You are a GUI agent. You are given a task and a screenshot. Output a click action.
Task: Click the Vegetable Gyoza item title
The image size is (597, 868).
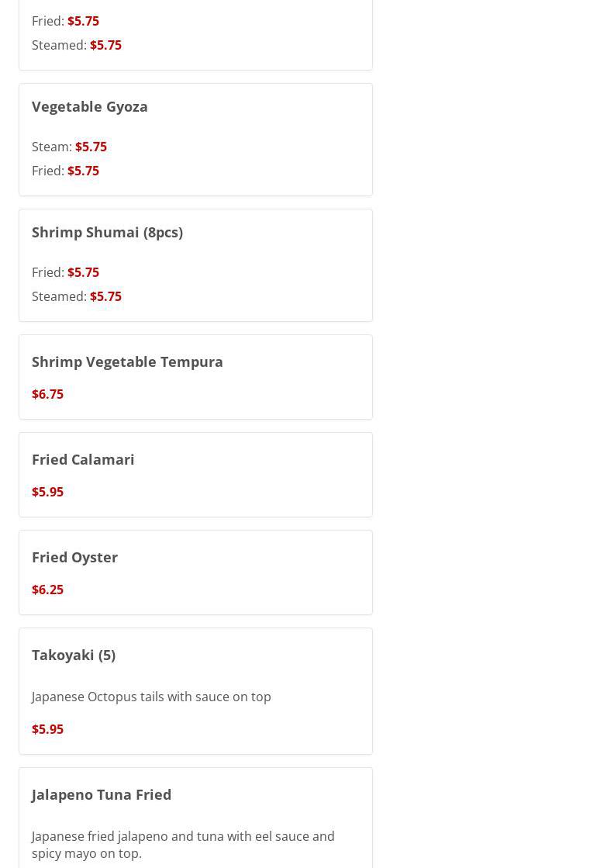tap(89, 106)
